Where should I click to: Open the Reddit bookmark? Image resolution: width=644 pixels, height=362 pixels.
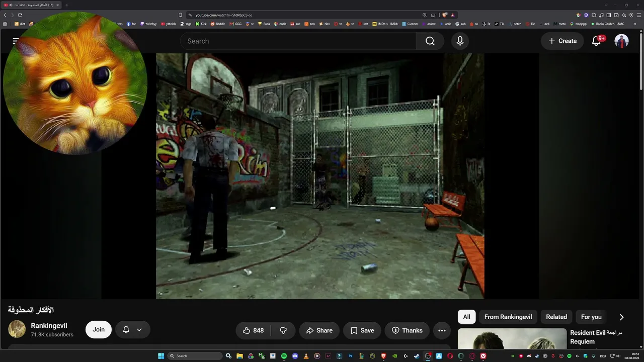pyautogui.click(x=217, y=24)
